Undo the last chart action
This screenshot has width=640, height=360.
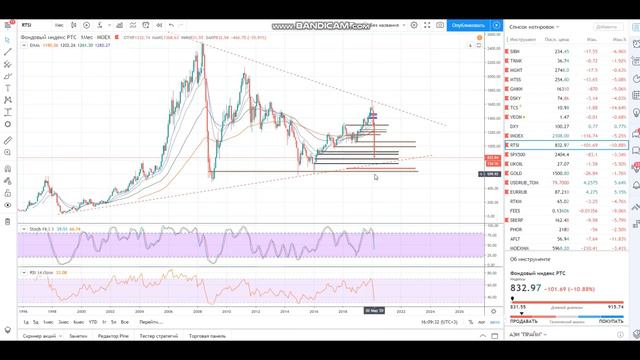click(x=171, y=25)
